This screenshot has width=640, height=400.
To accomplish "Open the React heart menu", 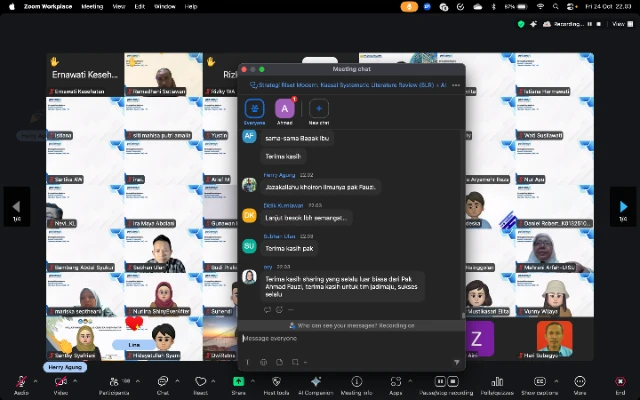I will point(200,385).
